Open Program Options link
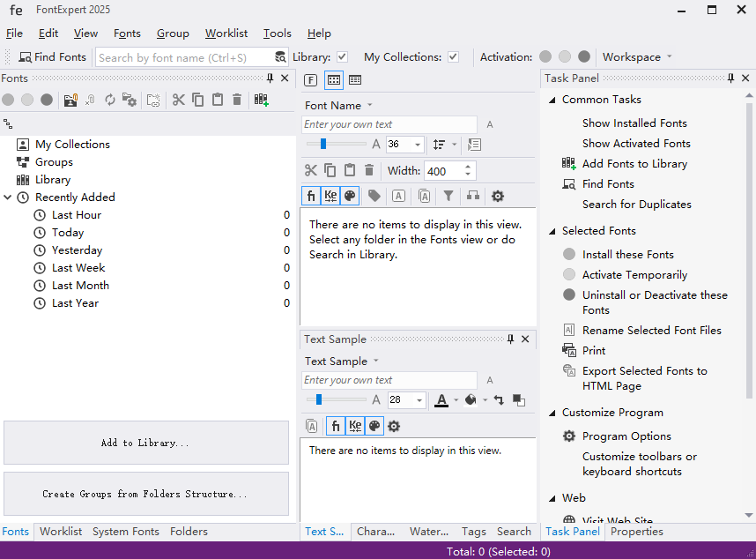This screenshot has height=559, width=756. [626, 436]
